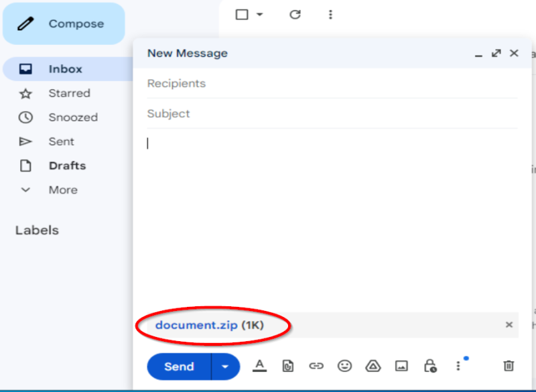Insert a link into the email
The height and width of the screenshot is (392, 536).
pyautogui.click(x=316, y=366)
